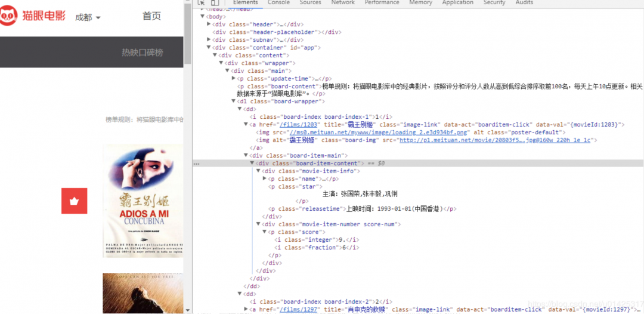Collapse the body element node
Screen dimensions: 644x314
coord(203,17)
